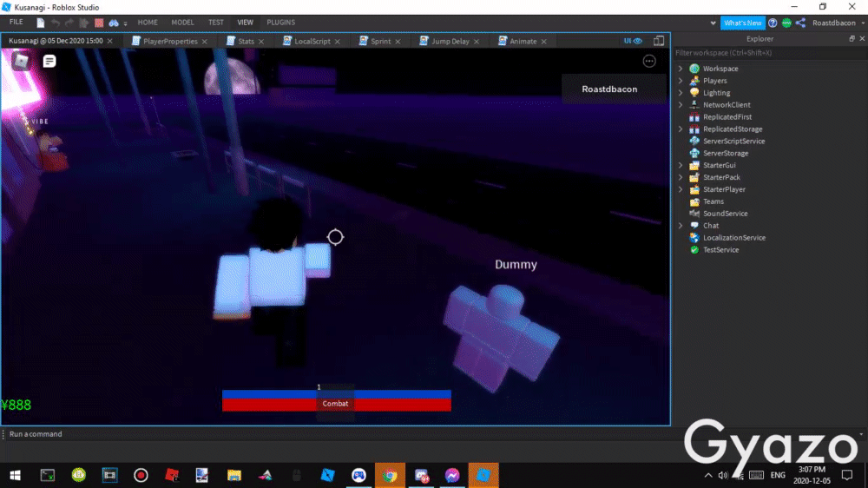Select LocalizationService in Explorer
868x488 pixels.
(x=734, y=238)
